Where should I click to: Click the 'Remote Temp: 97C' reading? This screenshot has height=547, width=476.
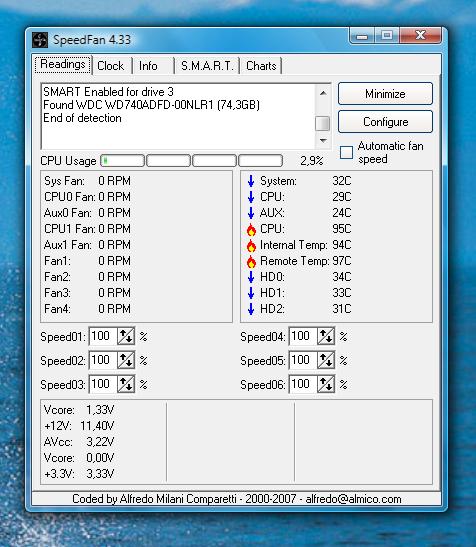pyautogui.click(x=306, y=261)
